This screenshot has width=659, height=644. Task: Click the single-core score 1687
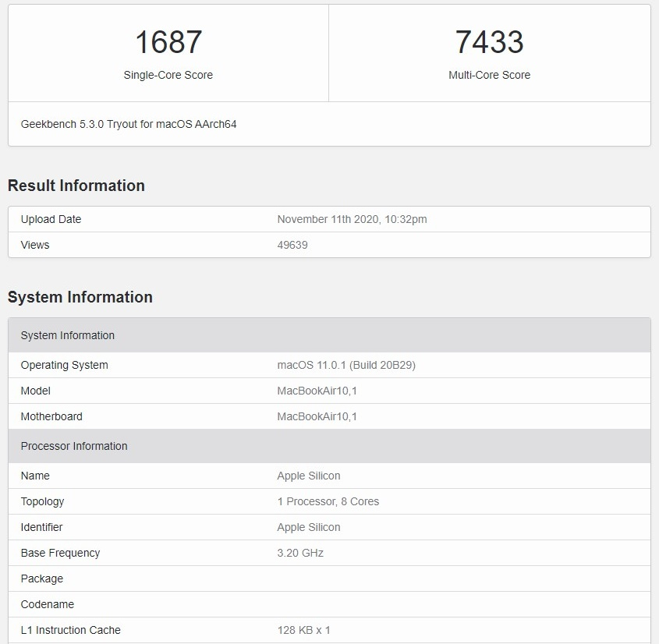coord(168,42)
